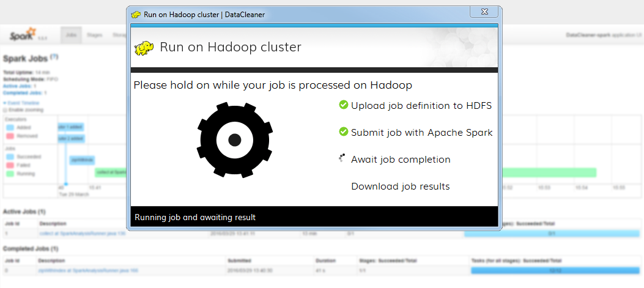Click the completed job tasks progress bar
Image resolution: width=644 pixels, height=288 pixels.
[555, 270]
